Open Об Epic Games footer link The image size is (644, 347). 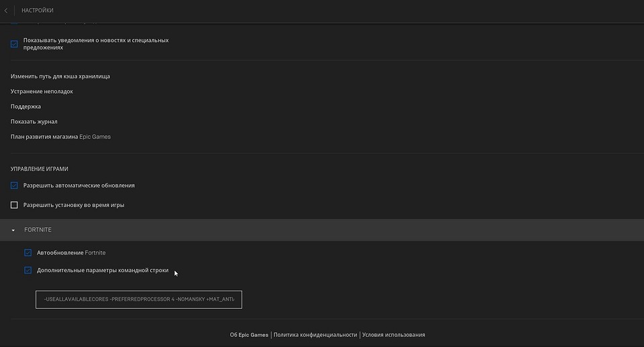tap(249, 335)
